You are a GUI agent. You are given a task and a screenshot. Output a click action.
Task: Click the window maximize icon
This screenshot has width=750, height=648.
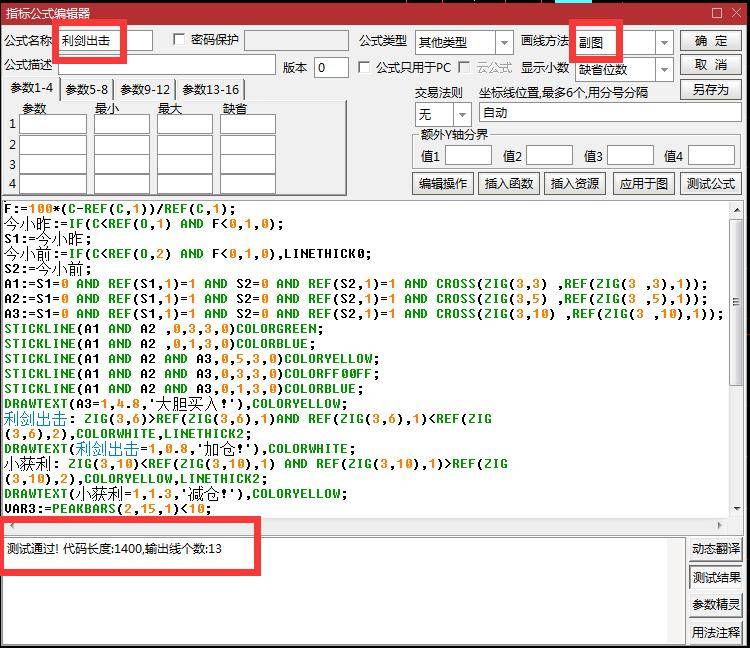717,13
